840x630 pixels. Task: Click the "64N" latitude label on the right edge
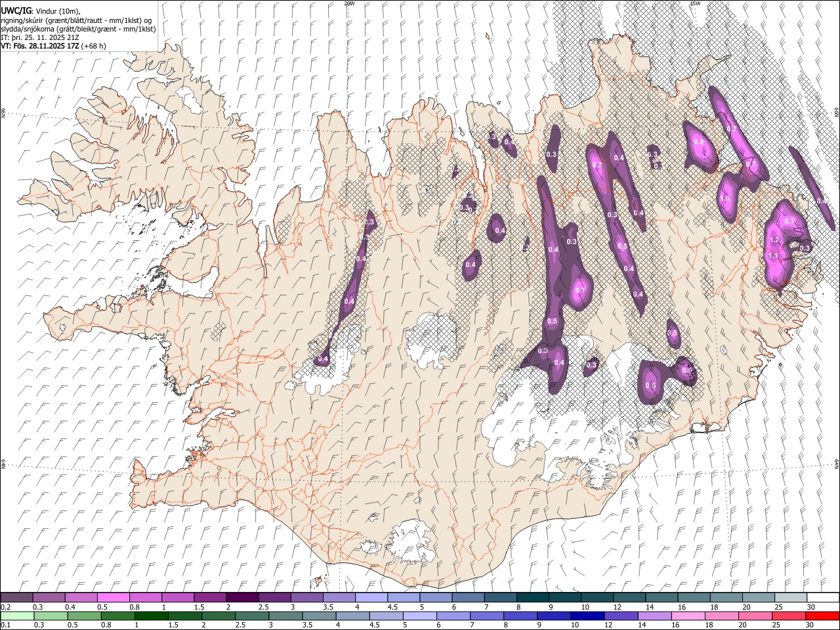coord(837,463)
